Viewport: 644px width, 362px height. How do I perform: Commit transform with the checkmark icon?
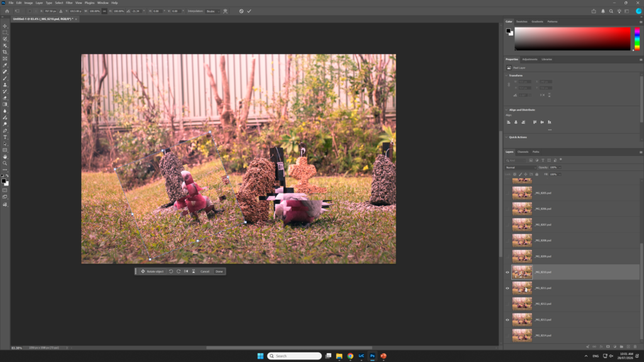pyautogui.click(x=249, y=11)
